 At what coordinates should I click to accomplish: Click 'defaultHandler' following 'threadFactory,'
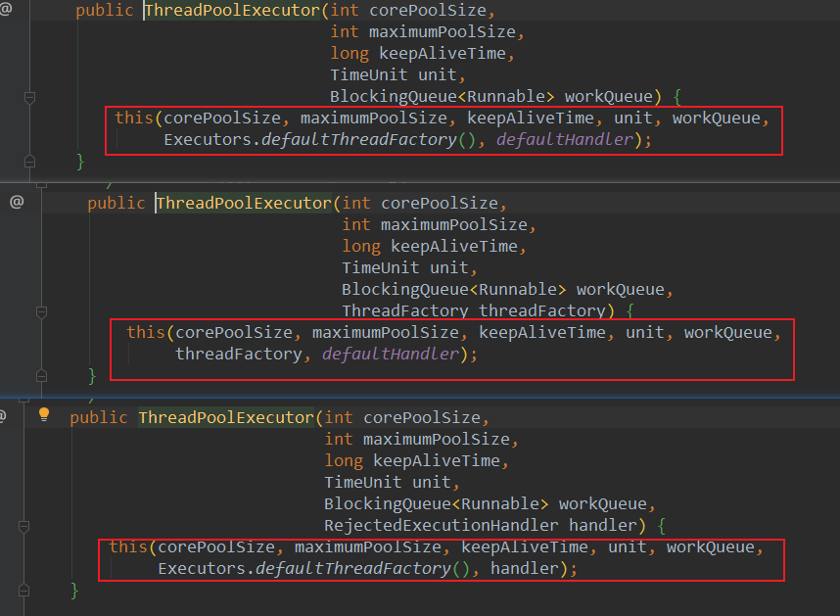pyautogui.click(x=391, y=354)
